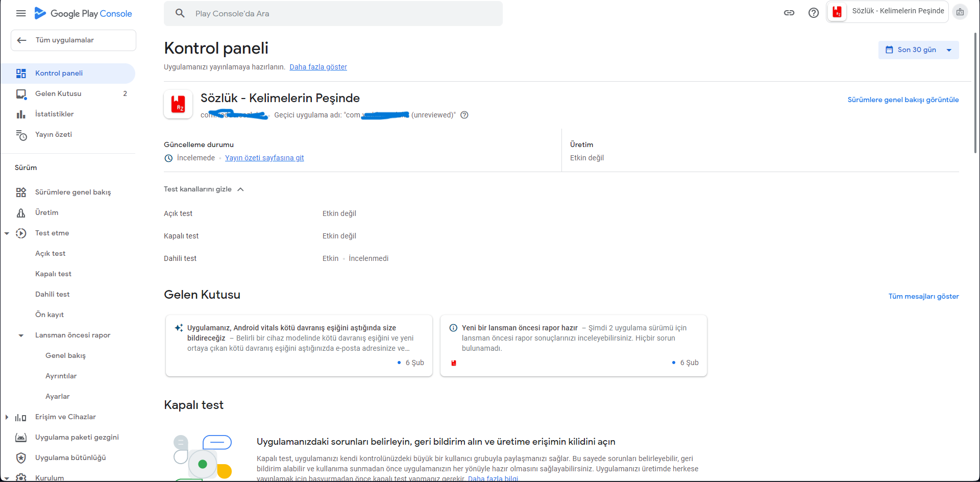980x482 pixels.
Task: Click Tüm mesajları göster link
Action: coord(923,296)
